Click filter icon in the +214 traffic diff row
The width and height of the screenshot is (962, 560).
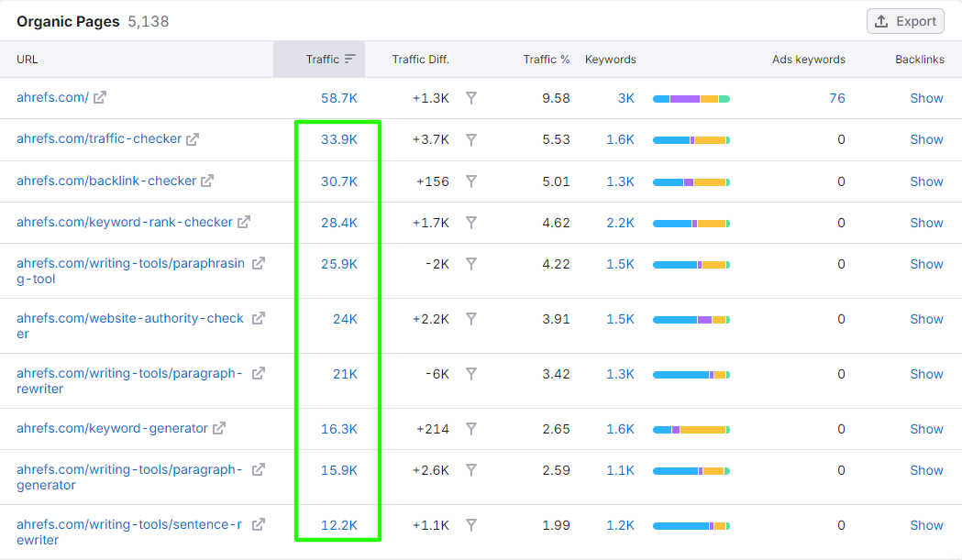coord(471,429)
